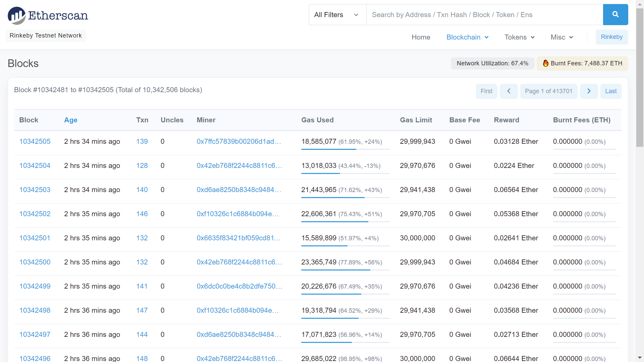This screenshot has height=362, width=644.
Task: Open miner 0x6635f83421bf059cd81 address
Action: pos(238,238)
